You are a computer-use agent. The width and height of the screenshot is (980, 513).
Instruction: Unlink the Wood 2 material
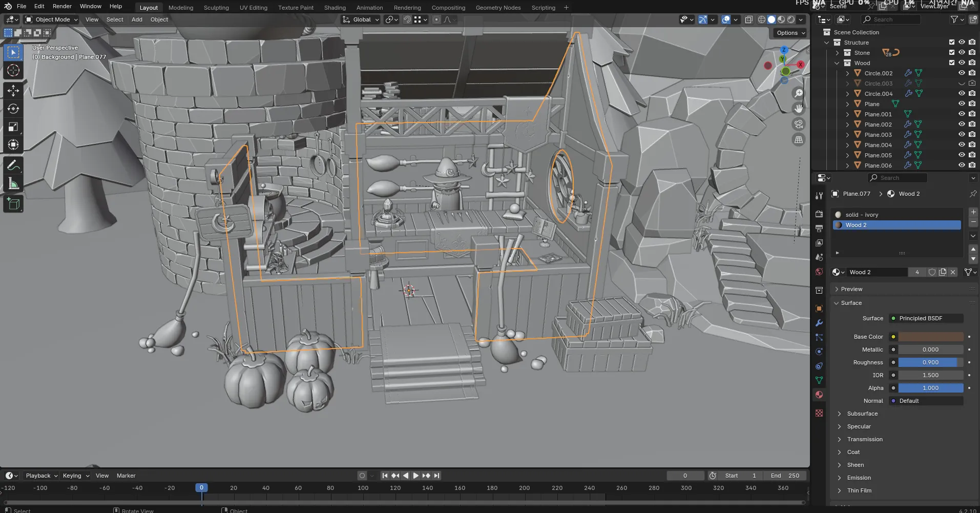click(953, 272)
